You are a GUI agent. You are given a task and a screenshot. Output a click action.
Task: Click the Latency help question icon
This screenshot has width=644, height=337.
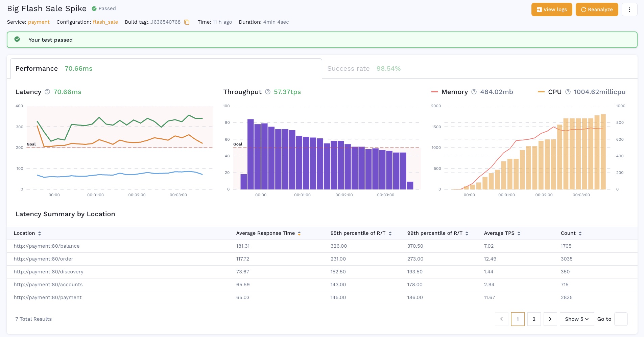[x=47, y=92]
